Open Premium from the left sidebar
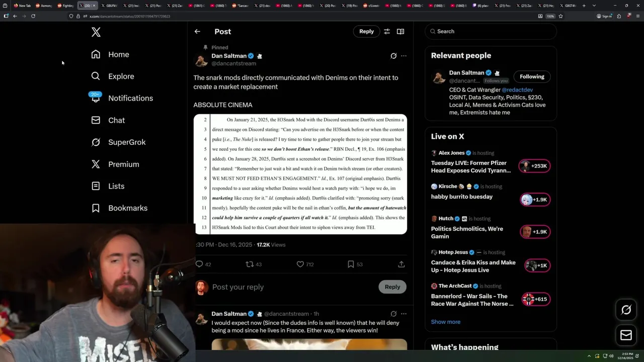The image size is (644, 362). coord(115,164)
